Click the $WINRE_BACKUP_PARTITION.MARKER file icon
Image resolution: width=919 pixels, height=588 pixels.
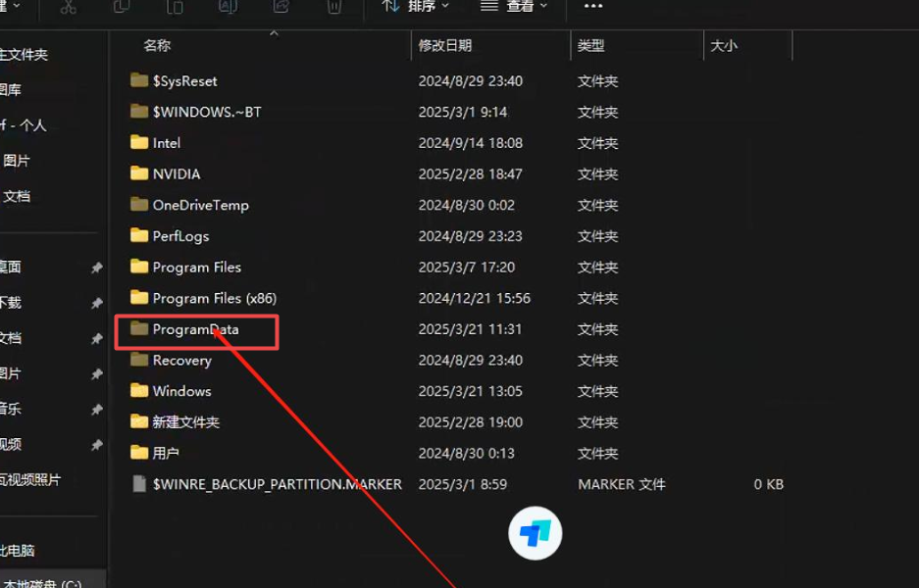[139, 484]
